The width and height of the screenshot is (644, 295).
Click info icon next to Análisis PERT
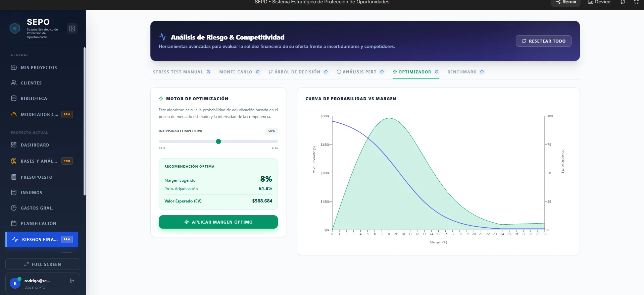(x=382, y=72)
